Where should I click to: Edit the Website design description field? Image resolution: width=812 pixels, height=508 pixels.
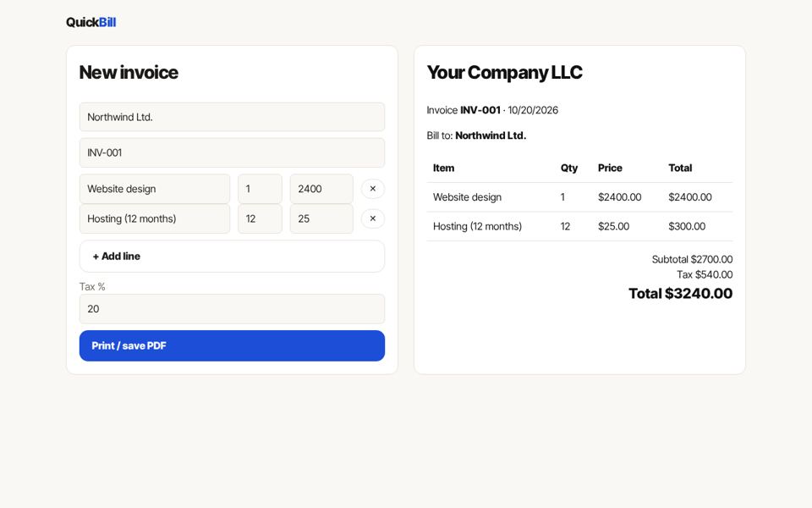[154, 189]
